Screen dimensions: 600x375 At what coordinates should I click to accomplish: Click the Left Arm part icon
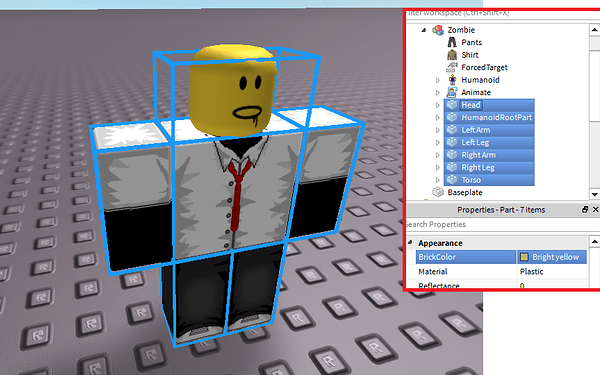pos(452,130)
